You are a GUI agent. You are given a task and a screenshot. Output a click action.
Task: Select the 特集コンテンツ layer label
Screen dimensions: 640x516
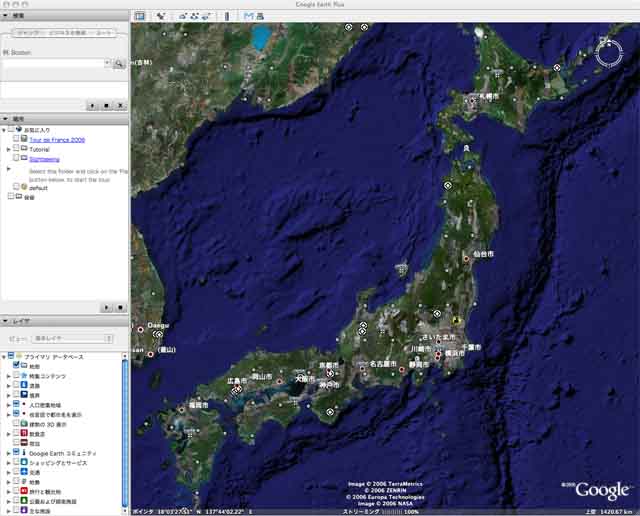click(47, 376)
